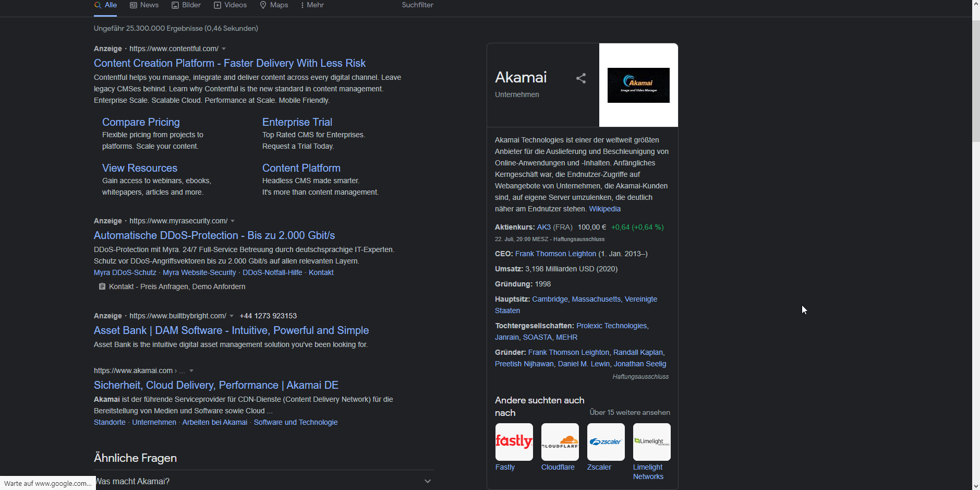Click the share icon beside Akamai title
This screenshot has height=490, width=980.
tap(581, 78)
